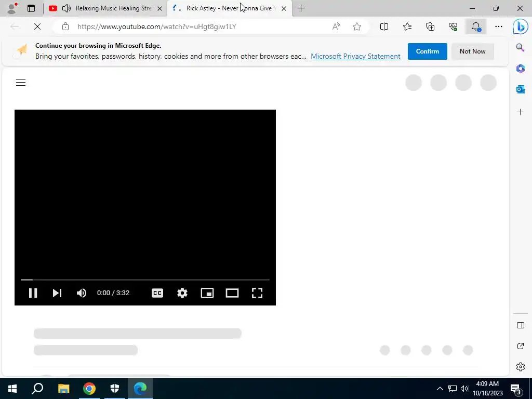
Task: Open video player settings gear
Action: tap(182, 293)
